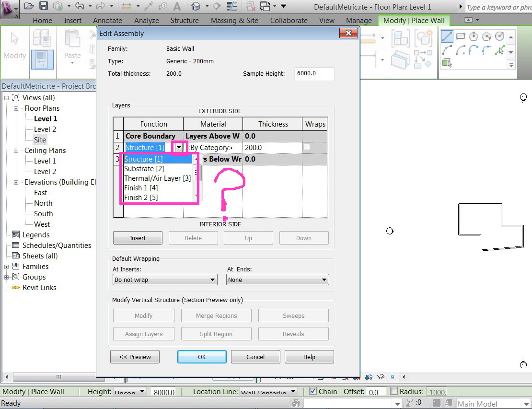This screenshot has height=409, width=532.
Task: Open the Structure ribbon tab
Action: pyautogui.click(x=185, y=20)
